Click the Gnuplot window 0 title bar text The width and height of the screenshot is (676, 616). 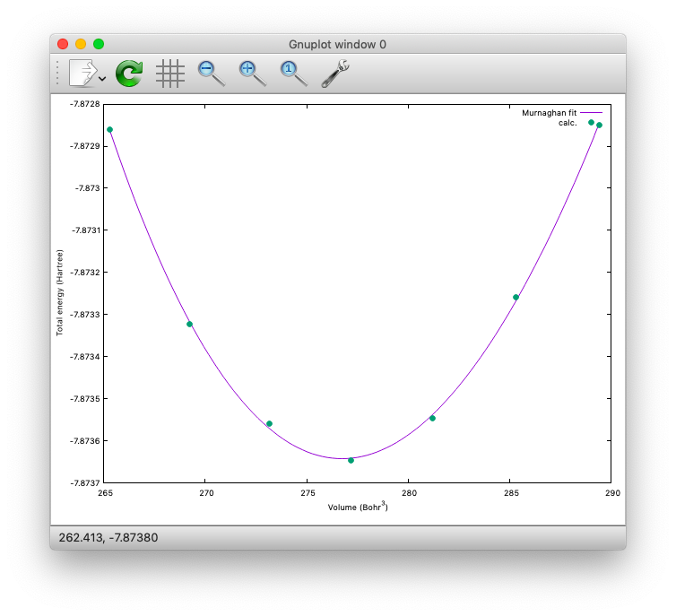point(338,44)
